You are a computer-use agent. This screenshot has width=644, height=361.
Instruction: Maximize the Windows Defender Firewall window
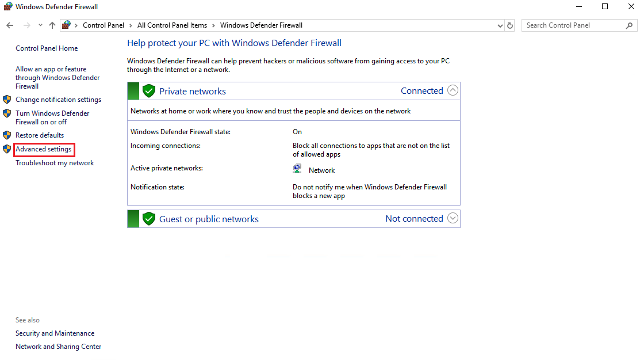tap(605, 6)
